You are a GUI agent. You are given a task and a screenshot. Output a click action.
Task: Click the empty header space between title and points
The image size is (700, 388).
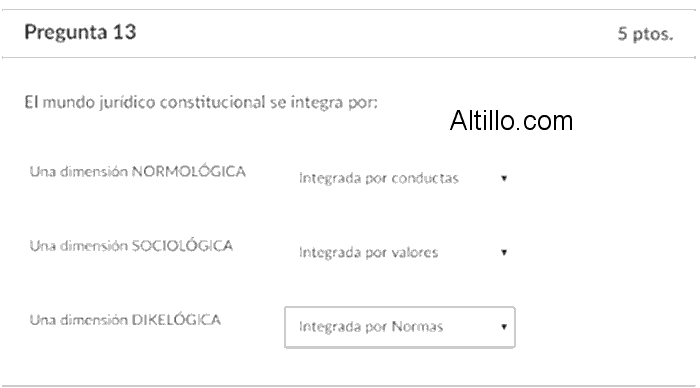(x=377, y=33)
